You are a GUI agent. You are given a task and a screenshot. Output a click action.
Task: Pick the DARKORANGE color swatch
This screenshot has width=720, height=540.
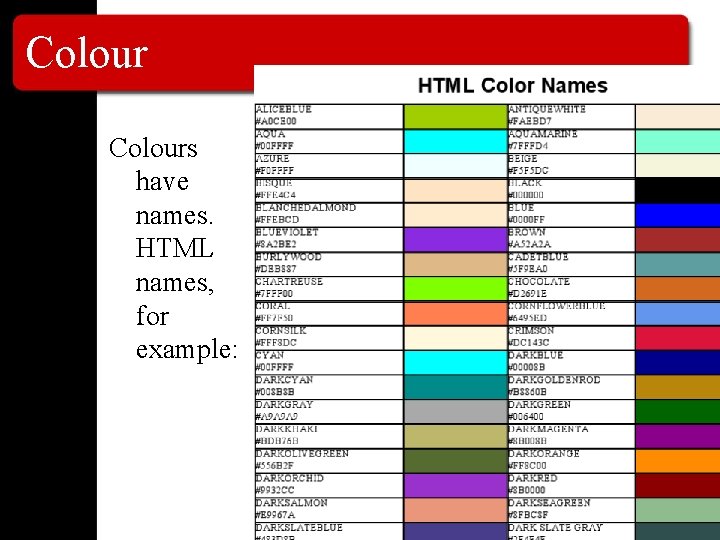pos(678,461)
